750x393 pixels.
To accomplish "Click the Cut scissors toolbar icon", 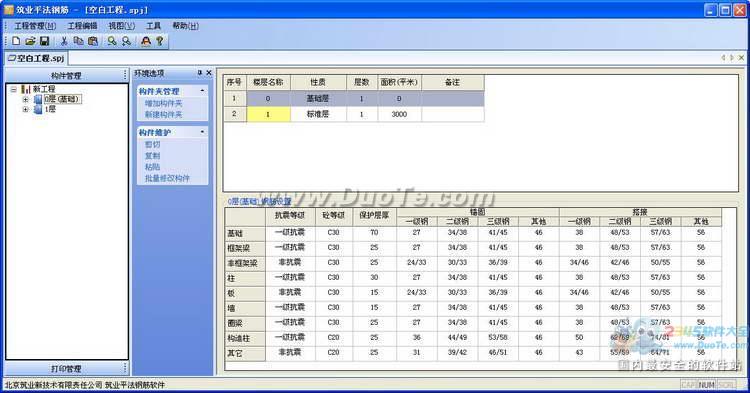I will [64, 41].
